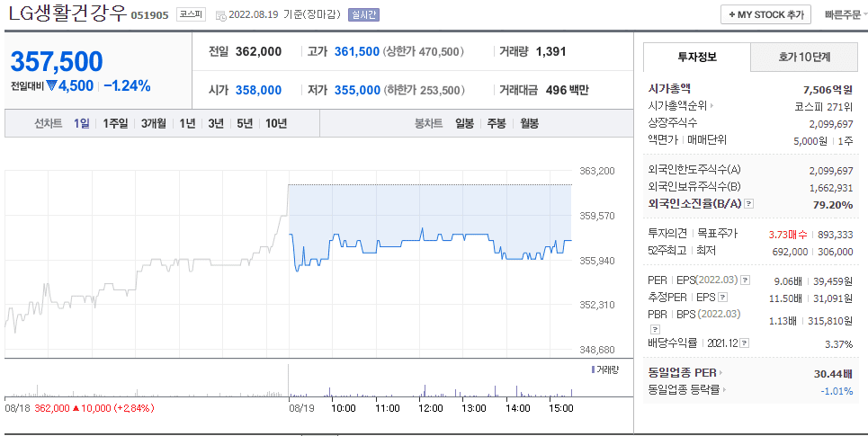Expand the 동일업종 등락률 arrow link
868x436 pixels.
click(x=725, y=389)
